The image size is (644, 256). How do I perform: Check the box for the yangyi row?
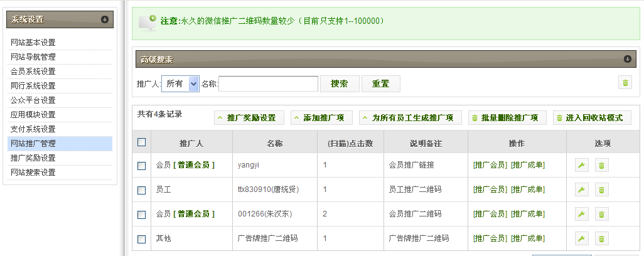(x=141, y=166)
